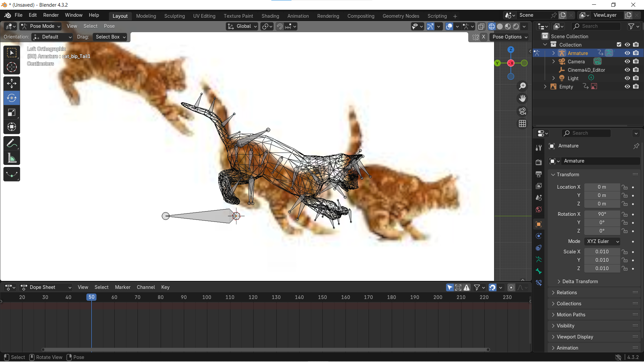Viewport: 644px width, 362px height.
Task: Activate the Annotate tool
Action: 12,143
